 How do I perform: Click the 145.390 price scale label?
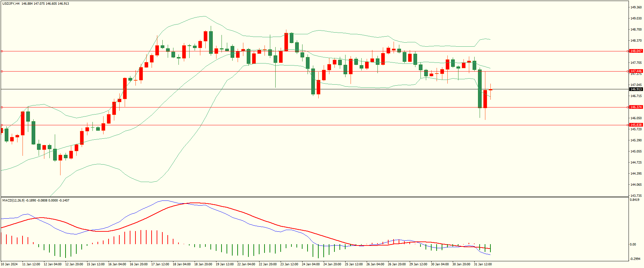point(636,140)
